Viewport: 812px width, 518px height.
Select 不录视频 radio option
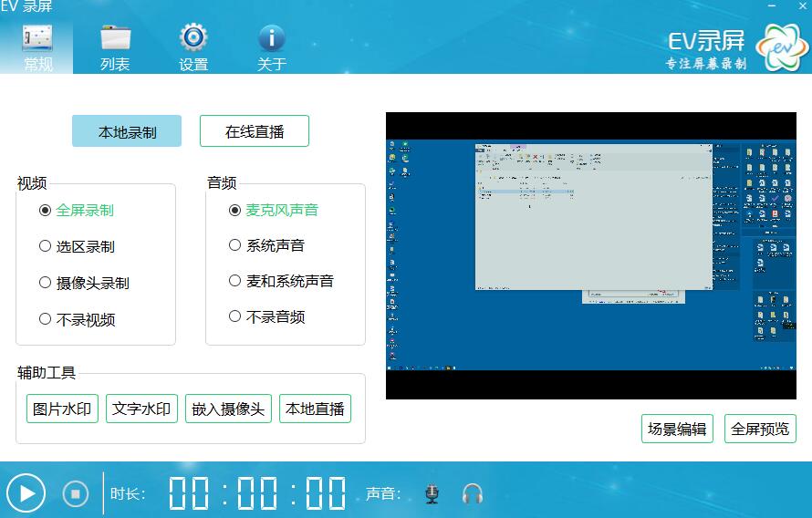click(x=77, y=319)
